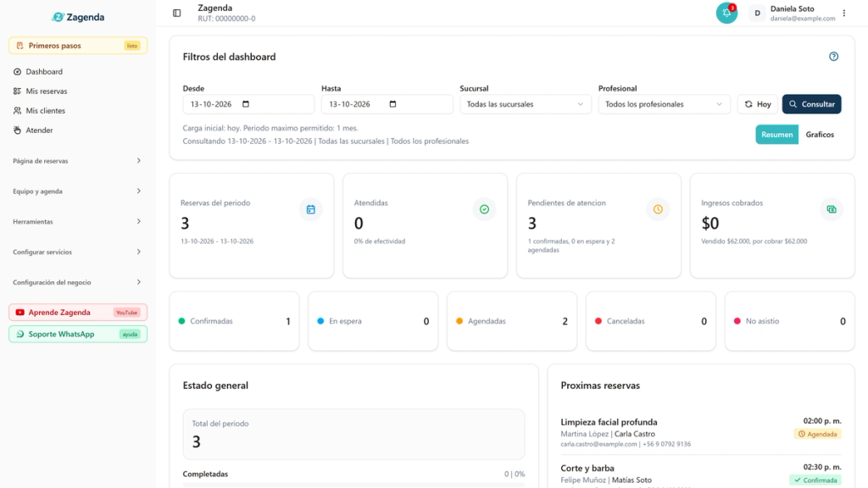The width and height of the screenshot is (868, 488).
Task: Click the green Confirmadas status dot
Action: point(181,321)
